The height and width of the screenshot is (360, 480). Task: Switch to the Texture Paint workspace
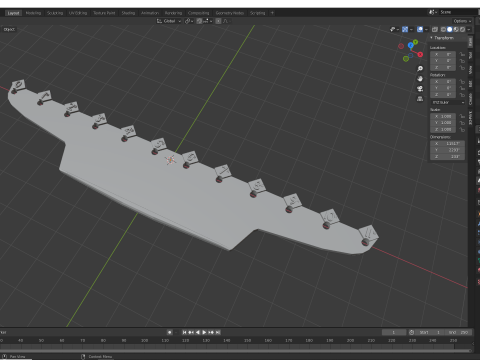tap(104, 13)
